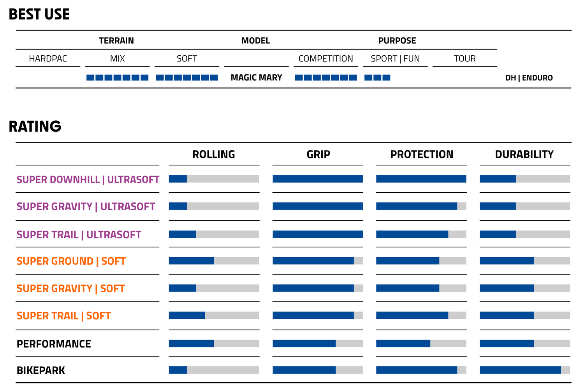Click the Durability bar for Bikepark
This screenshot has width=584, height=392.
(x=524, y=370)
